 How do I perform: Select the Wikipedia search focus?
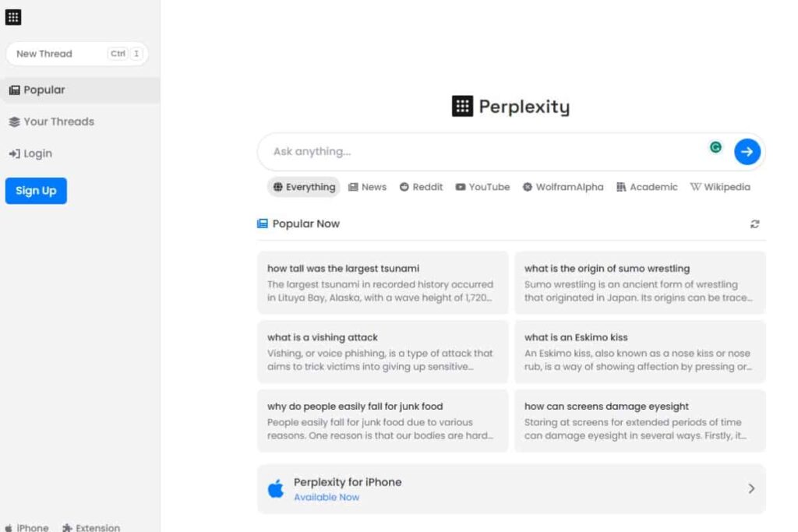[720, 187]
